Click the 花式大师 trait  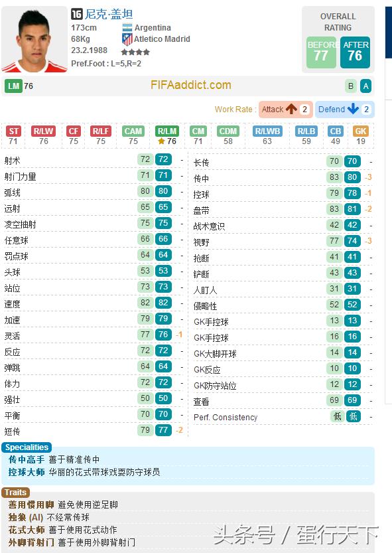coord(27,530)
